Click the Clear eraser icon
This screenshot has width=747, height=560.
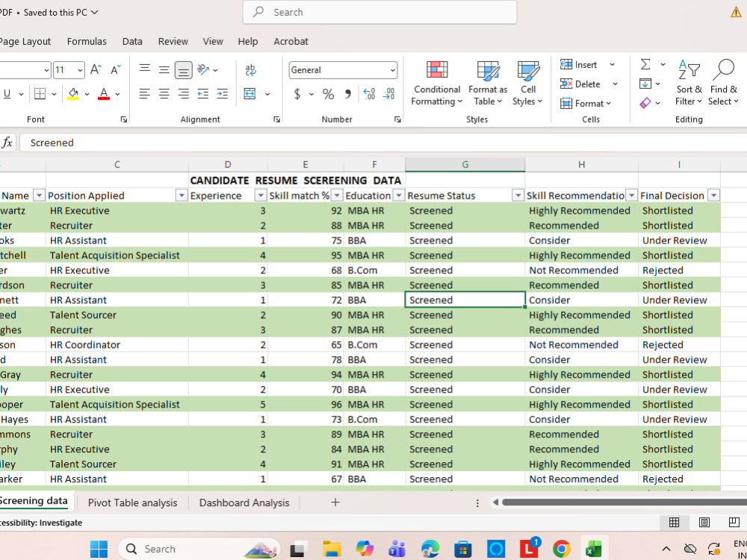[645, 103]
